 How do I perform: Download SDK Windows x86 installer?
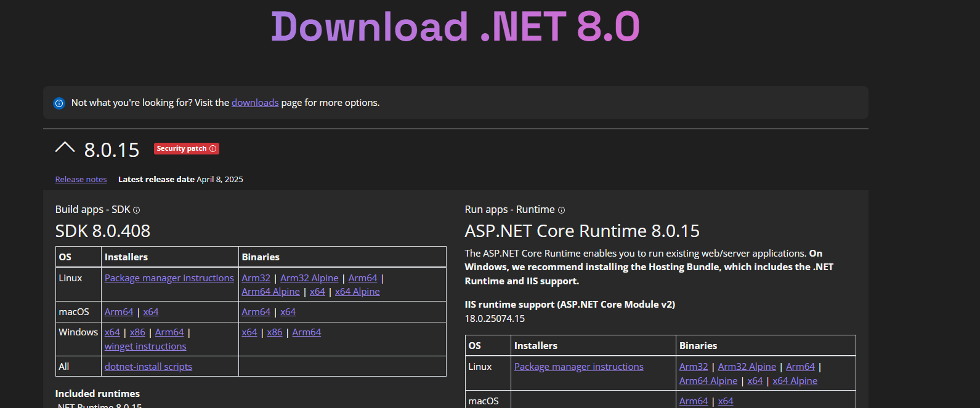coord(137,332)
